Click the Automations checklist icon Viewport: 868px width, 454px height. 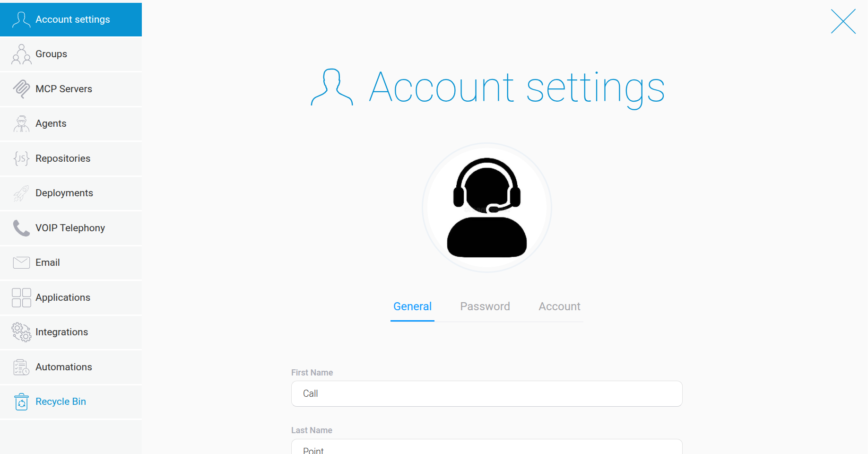click(21, 367)
